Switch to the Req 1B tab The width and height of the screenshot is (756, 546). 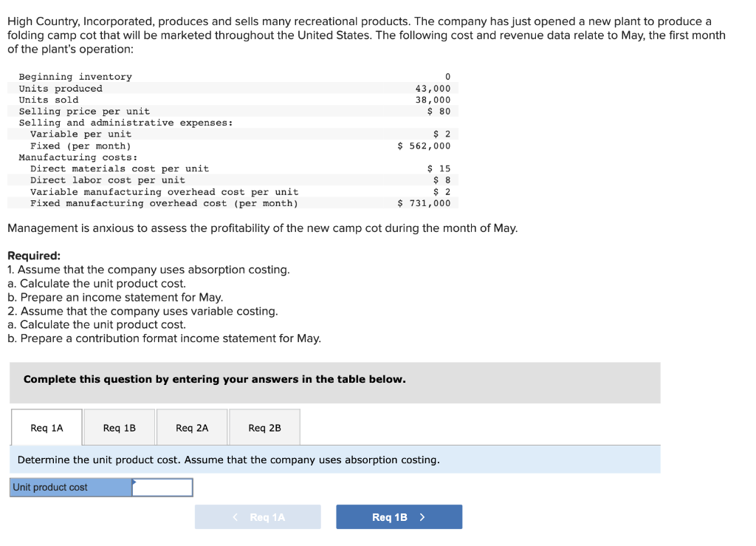point(120,427)
